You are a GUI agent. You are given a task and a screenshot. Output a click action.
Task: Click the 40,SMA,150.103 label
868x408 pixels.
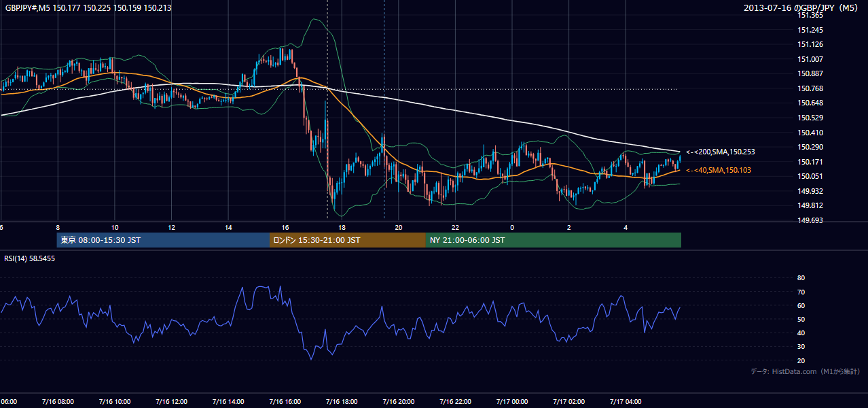pyautogui.click(x=719, y=170)
